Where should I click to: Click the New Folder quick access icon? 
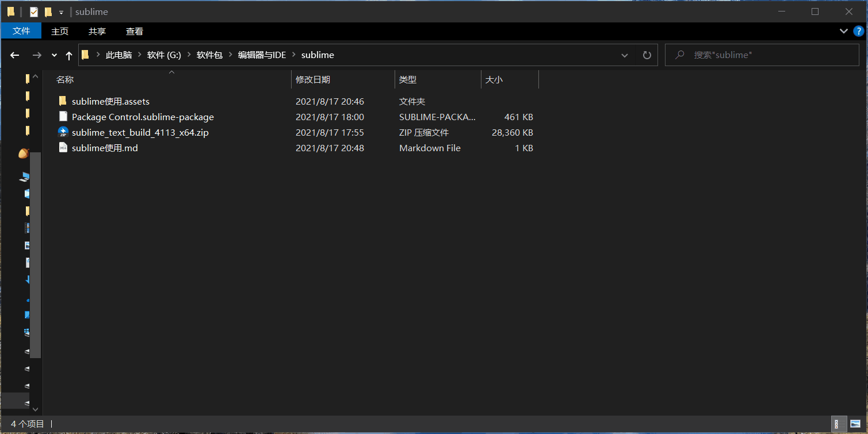pos(48,11)
